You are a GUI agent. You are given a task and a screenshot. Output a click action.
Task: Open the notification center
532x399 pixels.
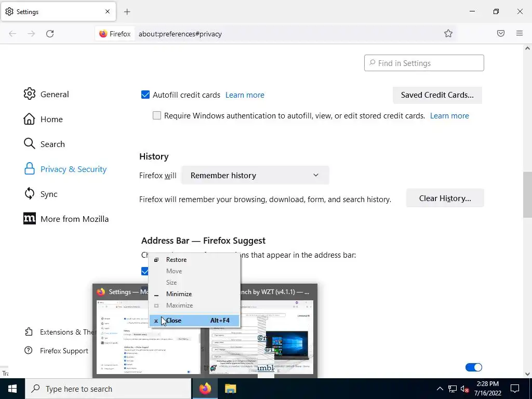click(515, 389)
